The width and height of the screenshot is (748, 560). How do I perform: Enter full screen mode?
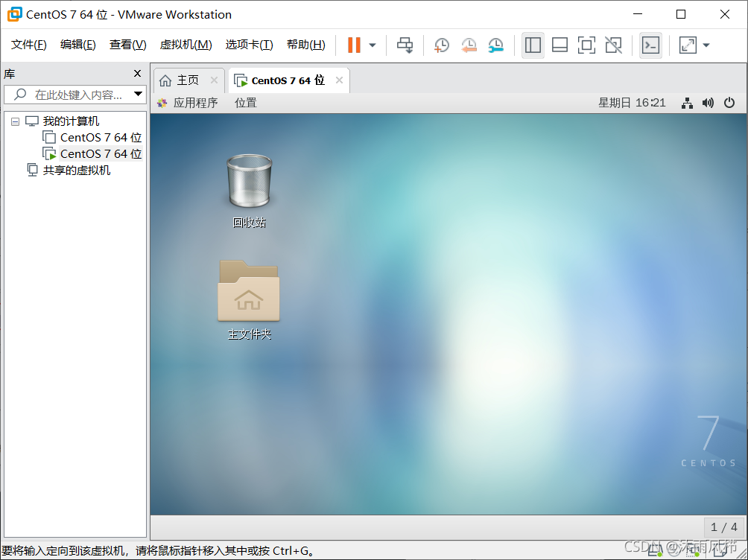coord(586,45)
